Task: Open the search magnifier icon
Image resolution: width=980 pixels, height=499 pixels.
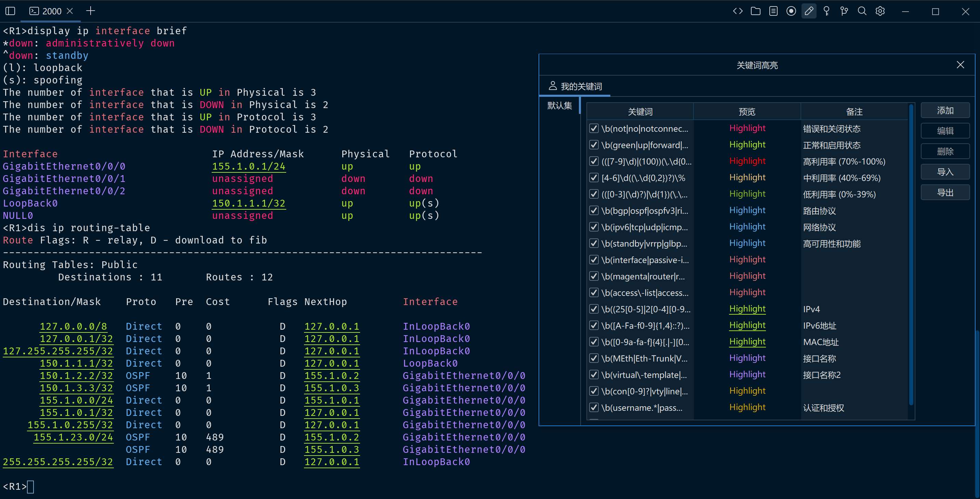Action: (862, 11)
